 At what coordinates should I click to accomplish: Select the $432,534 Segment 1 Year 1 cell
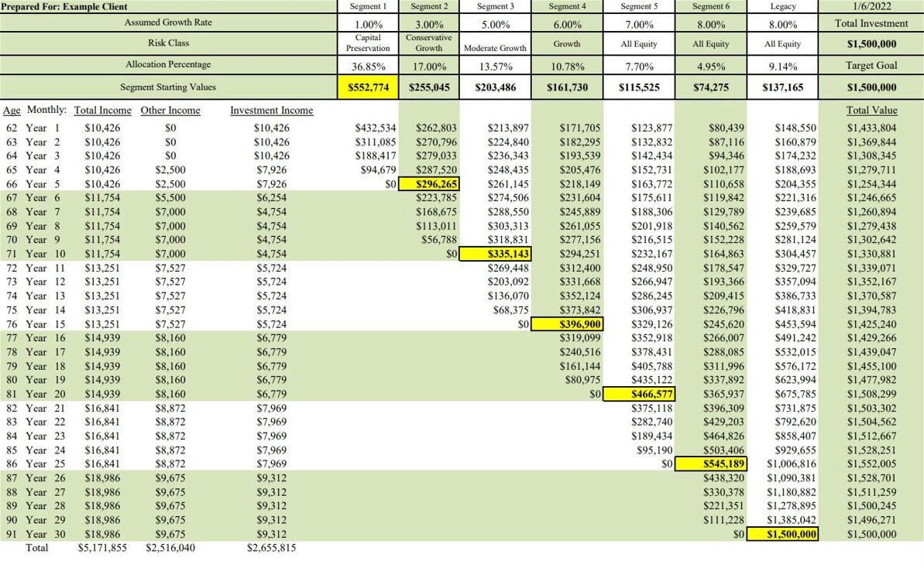point(376,128)
